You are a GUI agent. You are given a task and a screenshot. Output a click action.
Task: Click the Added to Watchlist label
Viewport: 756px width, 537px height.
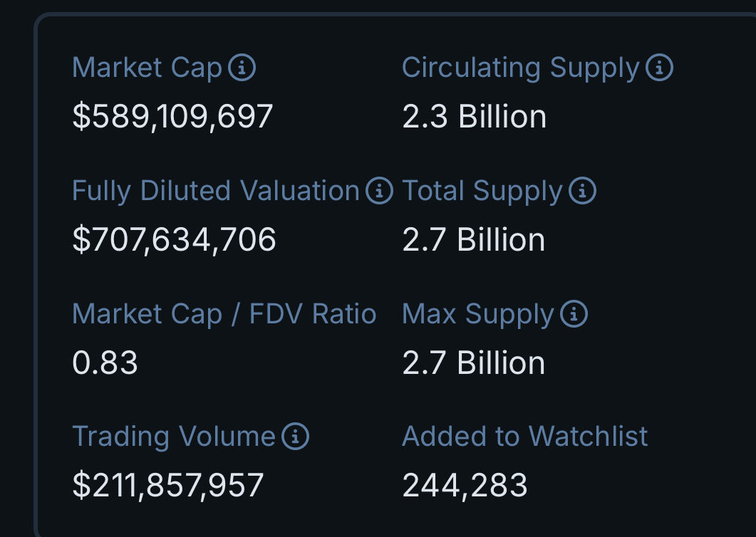coord(525,437)
